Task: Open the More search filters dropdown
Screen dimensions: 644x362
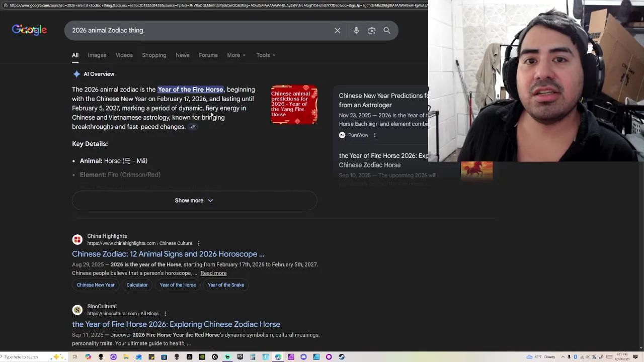Action: (x=236, y=55)
